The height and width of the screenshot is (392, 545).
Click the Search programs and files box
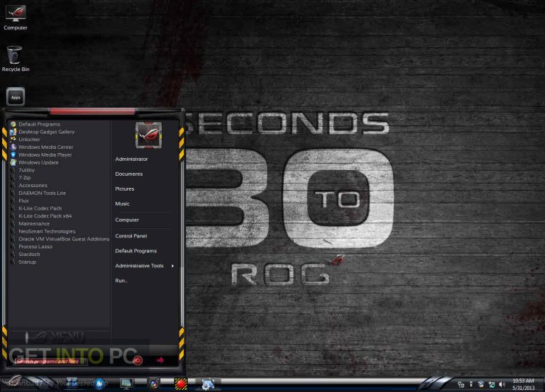point(50,362)
